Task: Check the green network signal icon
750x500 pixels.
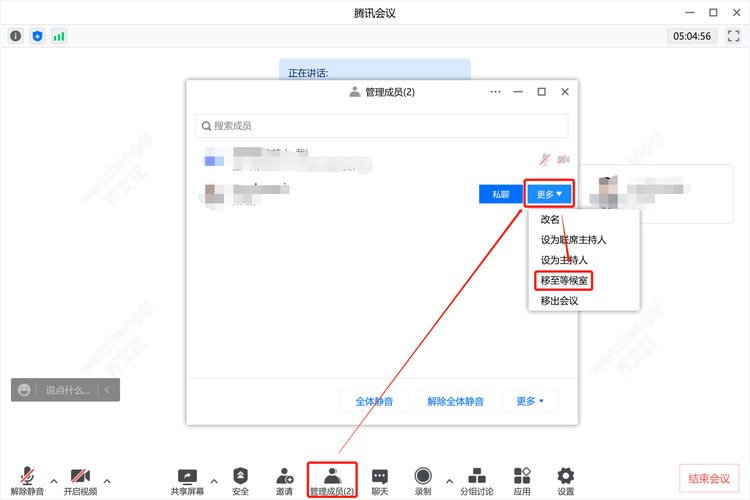Action: coord(59,36)
